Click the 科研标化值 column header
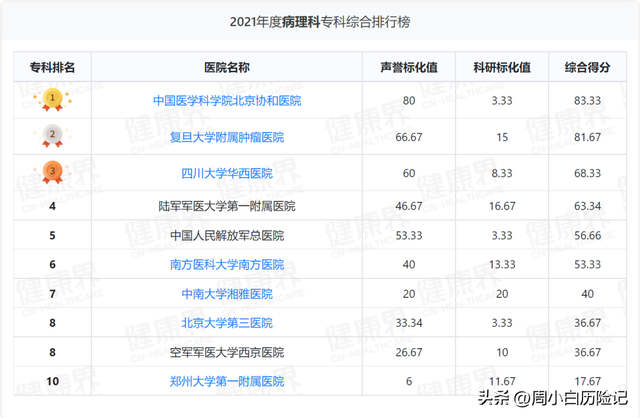 click(502, 67)
